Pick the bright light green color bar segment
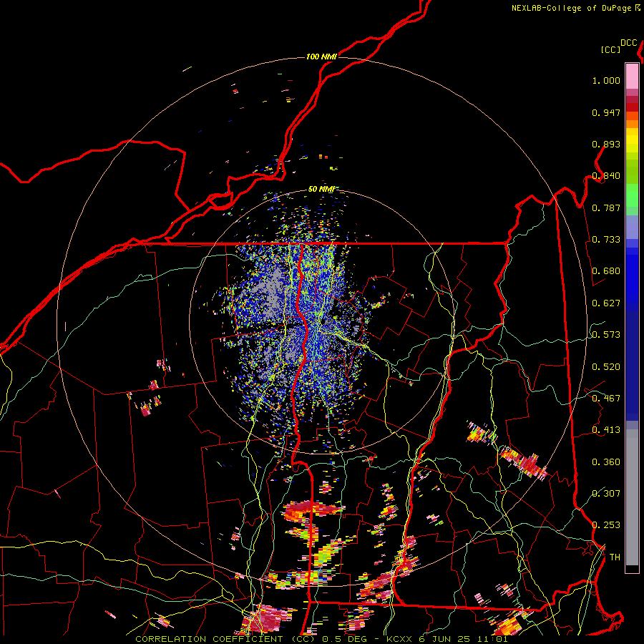This screenshot has height=644, width=644. click(x=632, y=195)
